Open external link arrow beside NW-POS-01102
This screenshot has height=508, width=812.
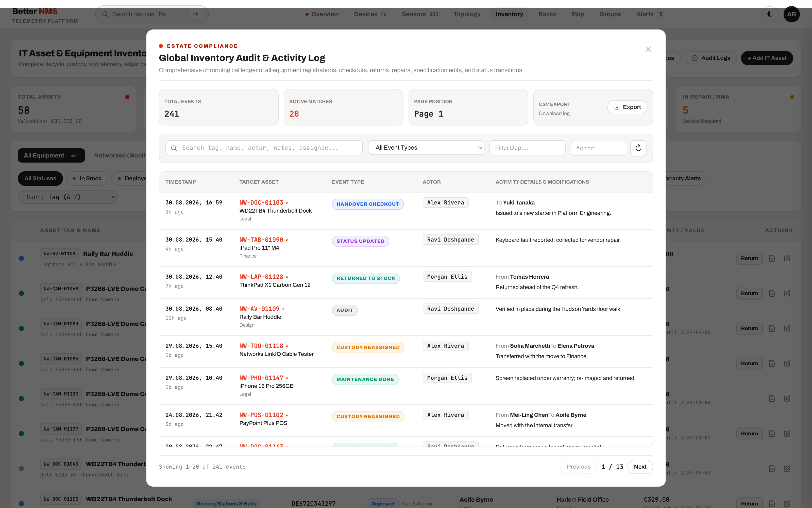(x=286, y=415)
